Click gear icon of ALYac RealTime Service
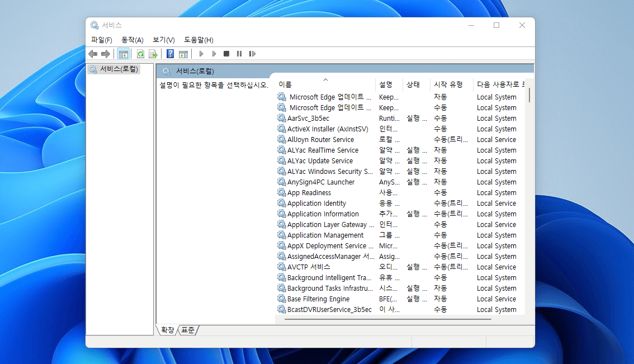634x364 pixels. [x=281, y=150]
